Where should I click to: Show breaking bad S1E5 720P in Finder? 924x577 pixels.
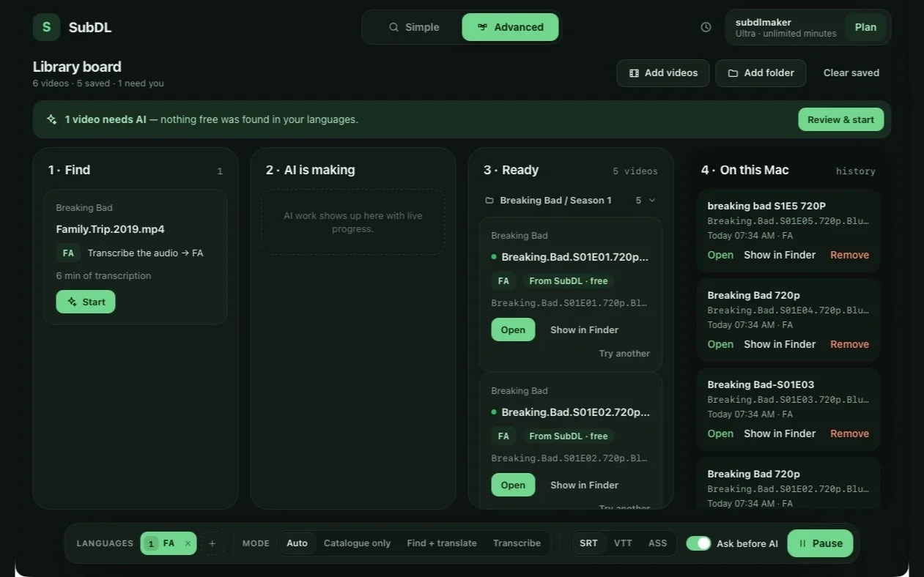(780, 255)
